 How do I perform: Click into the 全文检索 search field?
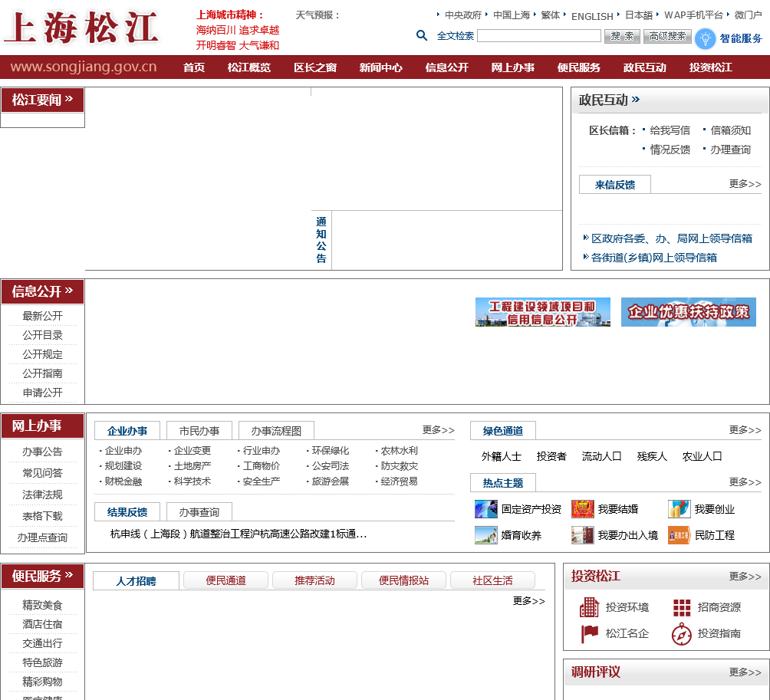click(538, 36)
